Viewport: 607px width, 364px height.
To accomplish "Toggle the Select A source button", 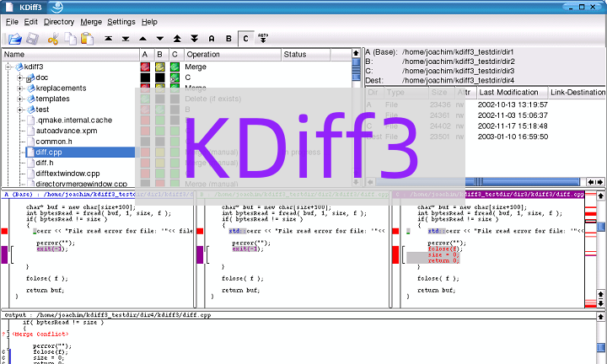I will (x=212, y=39).
